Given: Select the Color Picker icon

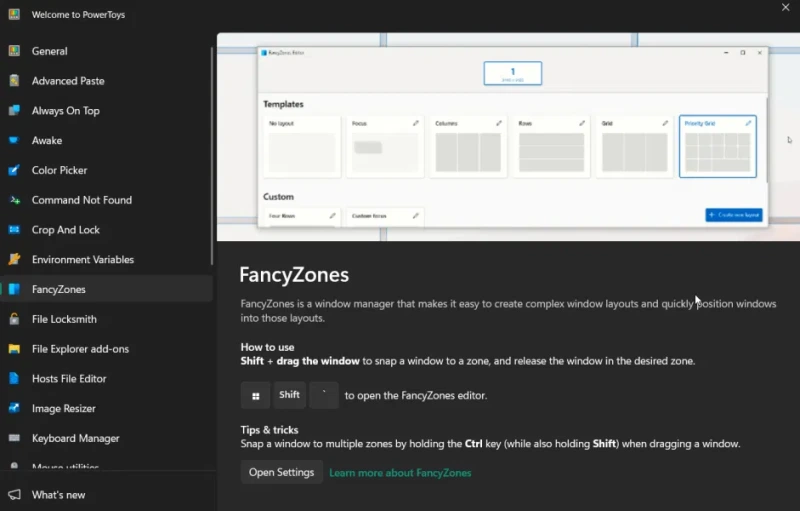Looking at the screenshot, I should coord(14,171).
